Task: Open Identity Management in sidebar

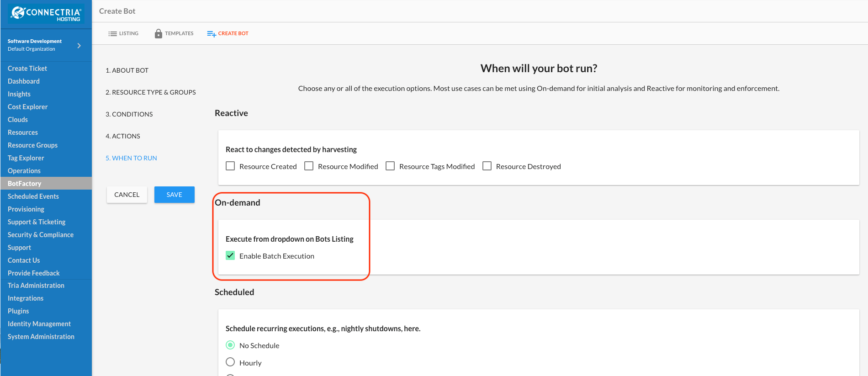Action: [39, 324]
